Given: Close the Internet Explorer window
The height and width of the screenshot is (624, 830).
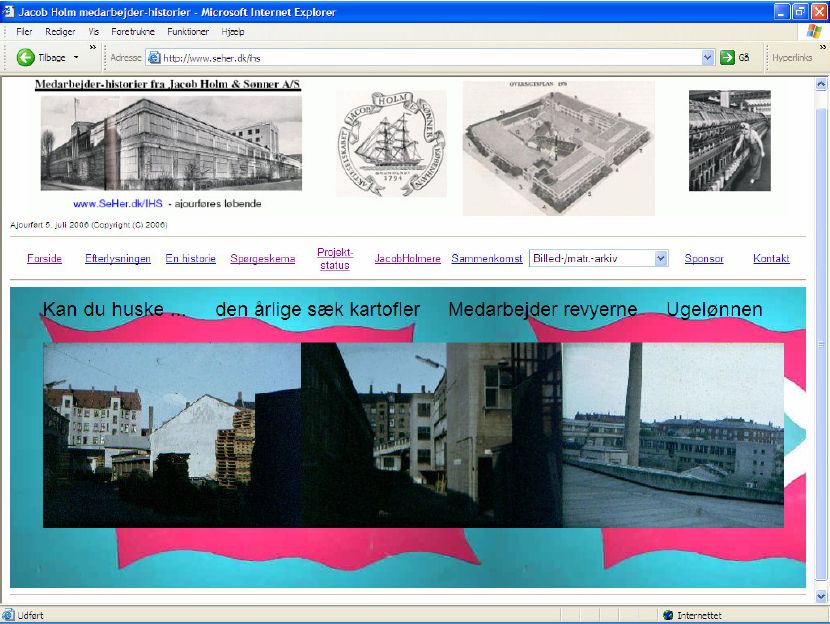Looking at the screenshot, I should (x=818, y=11).
